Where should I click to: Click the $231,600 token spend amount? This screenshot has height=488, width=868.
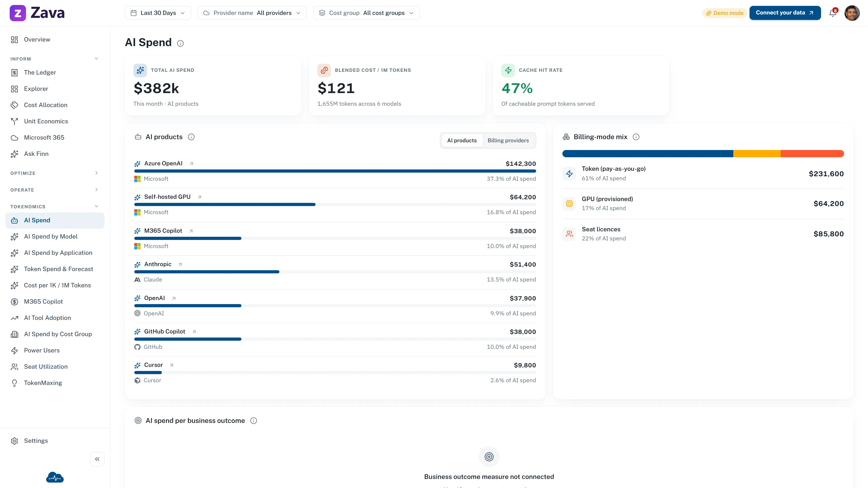point(826,174)
